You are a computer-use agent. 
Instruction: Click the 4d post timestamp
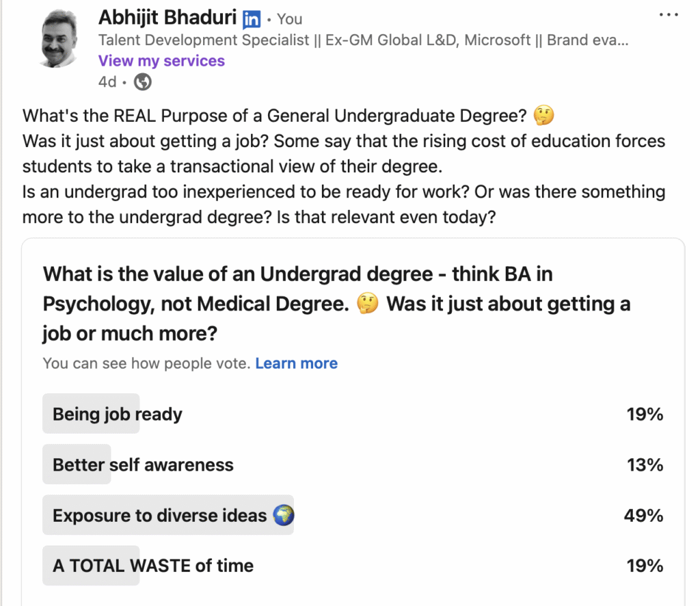pyautogui.click(x=107, y=82)
